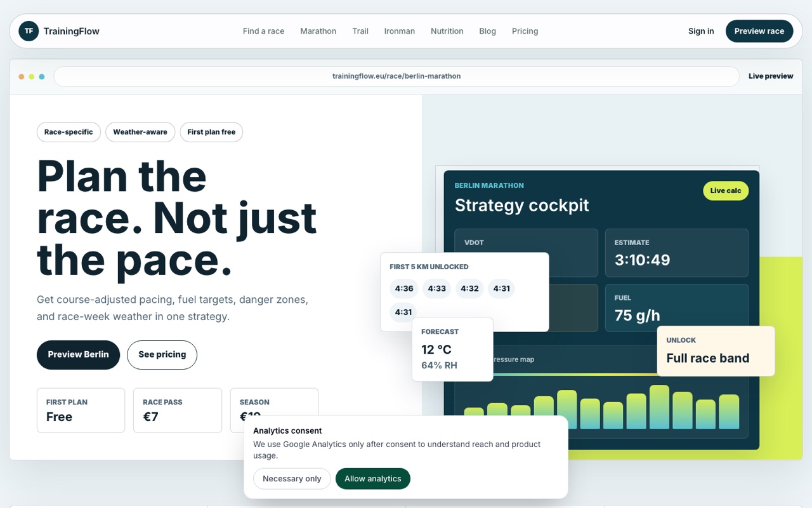Image resolution: width=812 pixels, height=508 pixels.
Task: Select the Race Pass €7 card
Action: (178, 410)
